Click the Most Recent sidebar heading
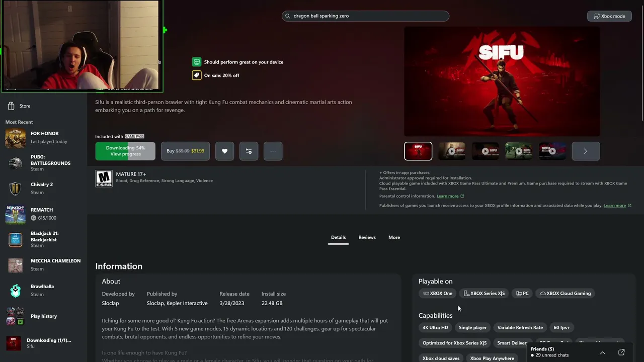The height and width of the screenshot is (362, 644). [19, 122]
